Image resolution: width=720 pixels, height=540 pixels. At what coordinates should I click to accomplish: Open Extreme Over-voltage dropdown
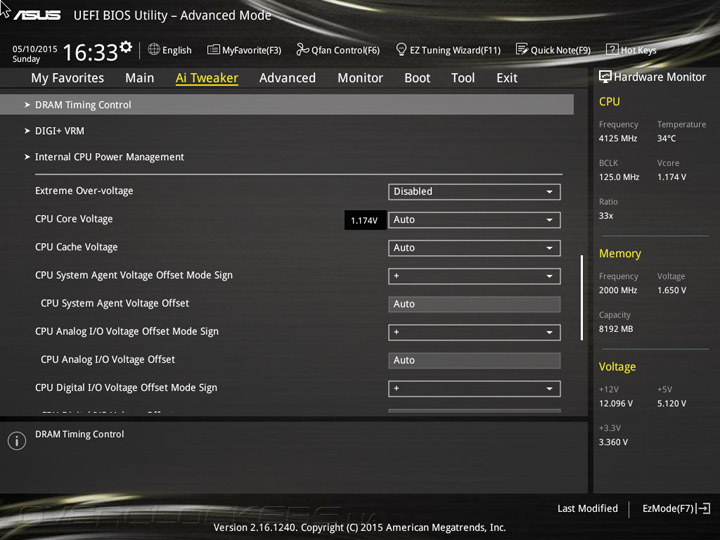tap(474, 191)
